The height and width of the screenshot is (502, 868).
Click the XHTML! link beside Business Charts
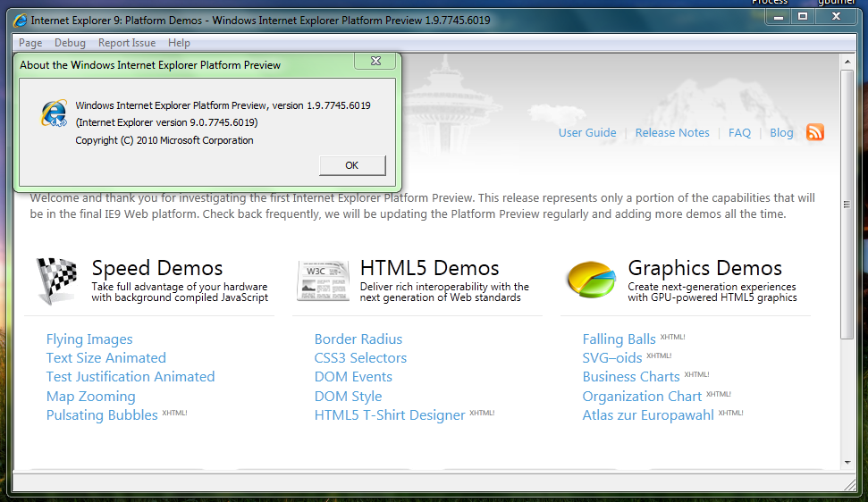pyautogui.click(x=696, y=374)
